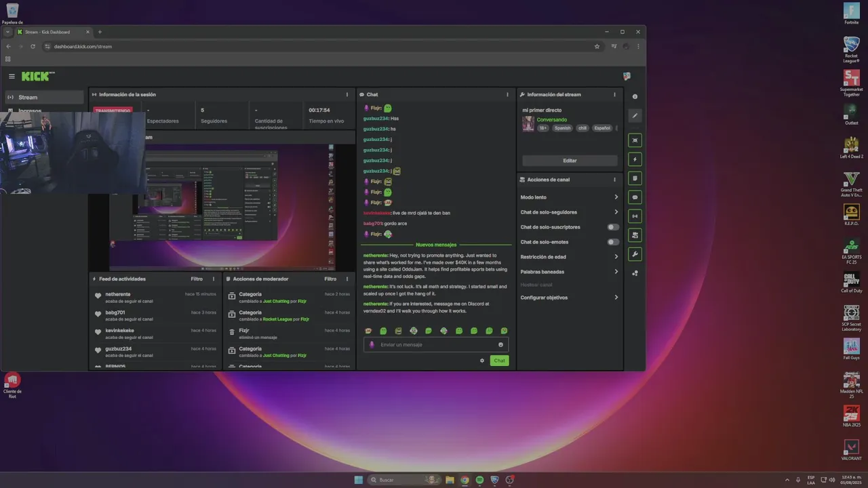Open Acciones de moderador three-dot menu
This screenshot has width=868, height=488.
347,279
